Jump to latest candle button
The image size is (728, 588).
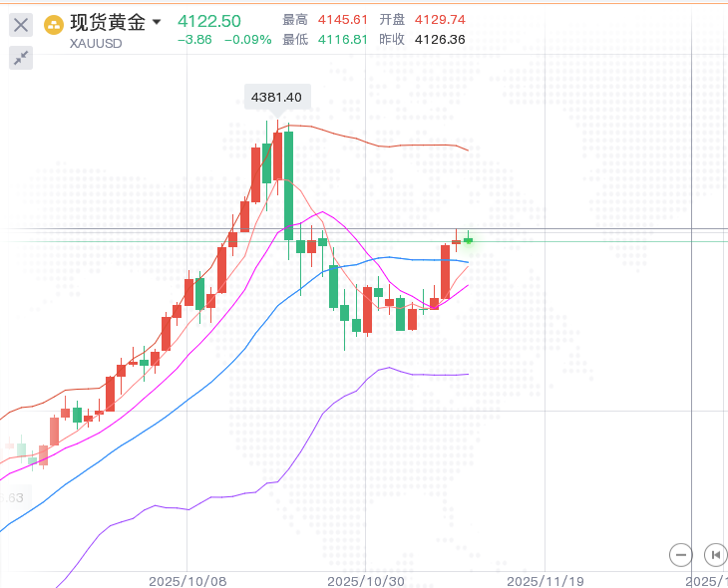coord(715,554)
